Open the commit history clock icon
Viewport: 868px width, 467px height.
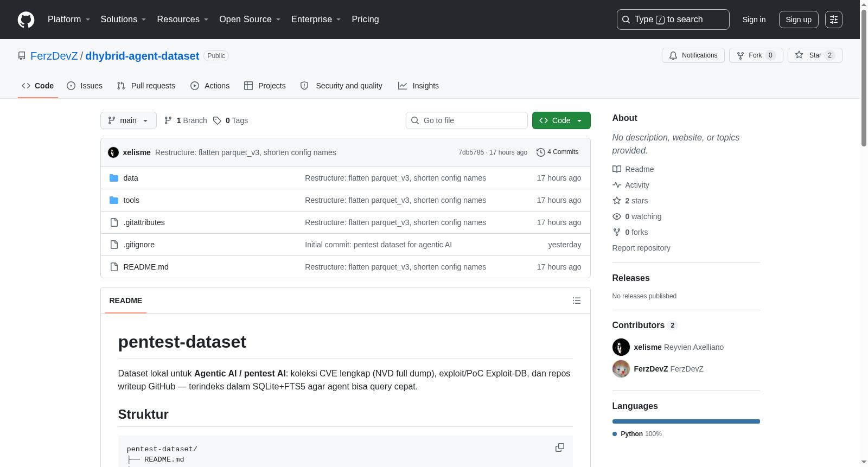coord(540,152)
